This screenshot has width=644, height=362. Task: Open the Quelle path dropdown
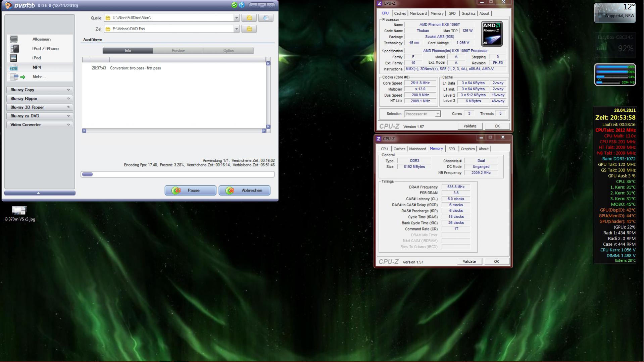pyautogui.click(x=237, y=18)
